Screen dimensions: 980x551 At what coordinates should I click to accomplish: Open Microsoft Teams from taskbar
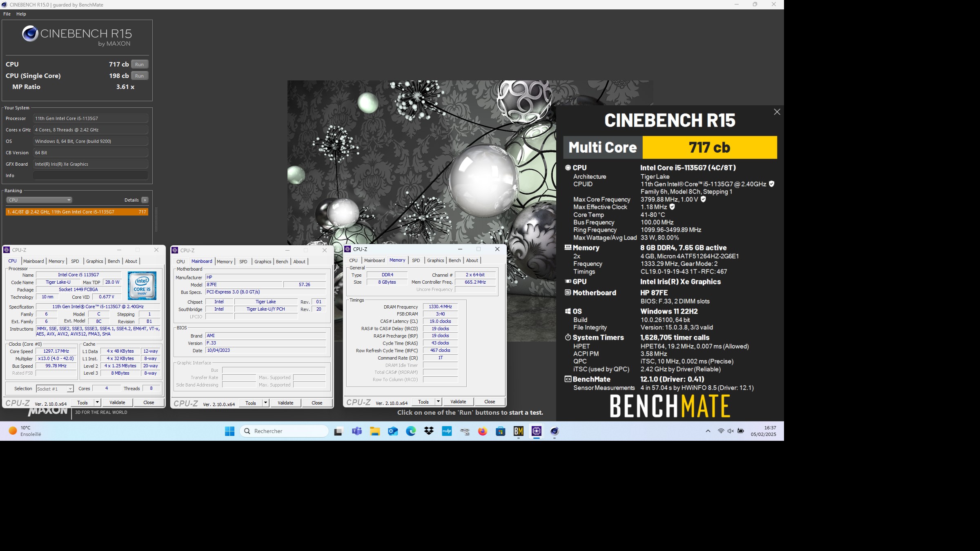coord(357,431)
